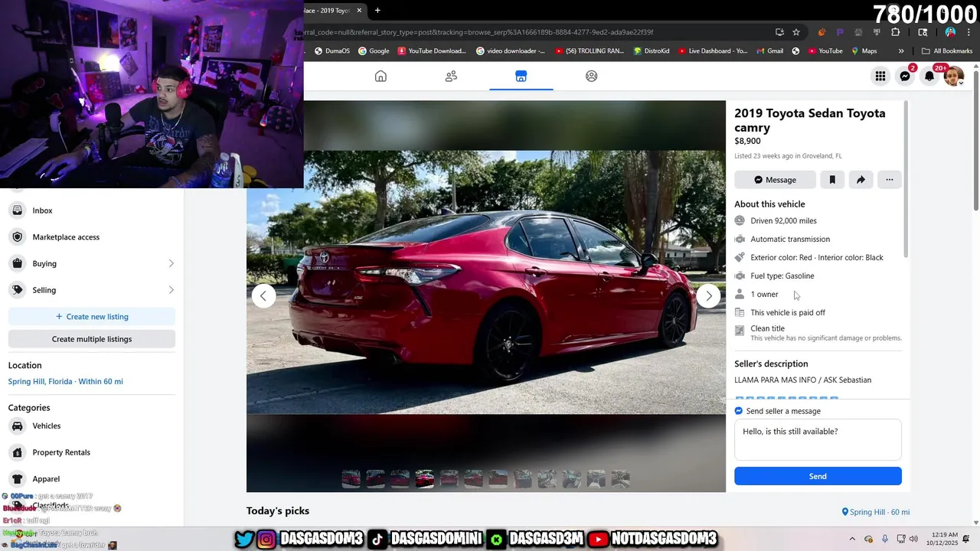Open the Live Dashboard bookmark
The image size is (980, 551).
coord(713,51)
